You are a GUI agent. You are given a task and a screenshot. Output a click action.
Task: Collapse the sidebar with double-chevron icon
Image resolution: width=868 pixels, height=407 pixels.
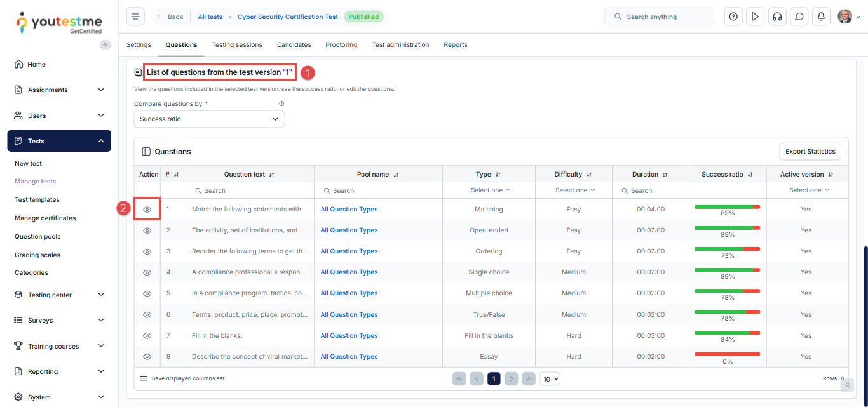click(105, 44)
